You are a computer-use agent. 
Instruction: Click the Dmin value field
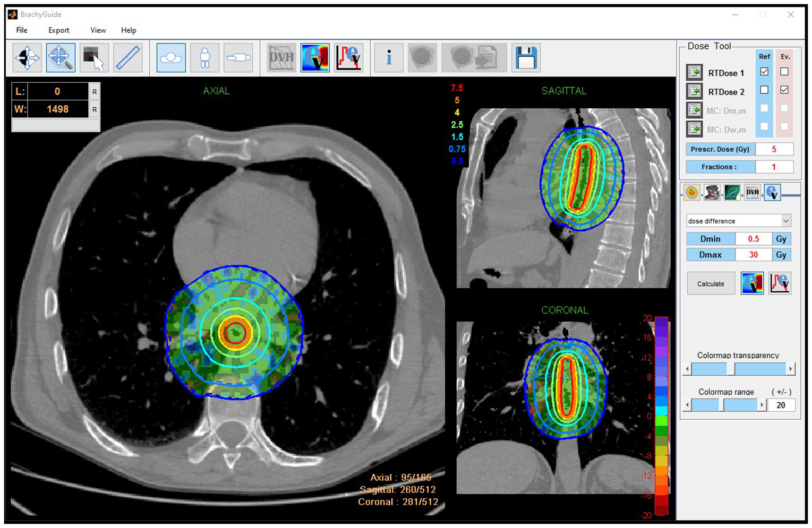(x=754, y=239)
